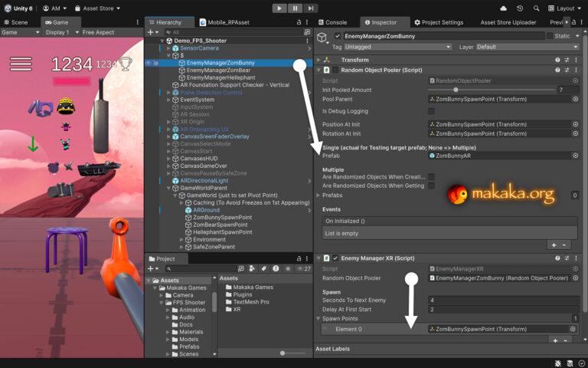Remove listener from On Initialized event
Screen dimensions: 588x368
tap(564, 245)
